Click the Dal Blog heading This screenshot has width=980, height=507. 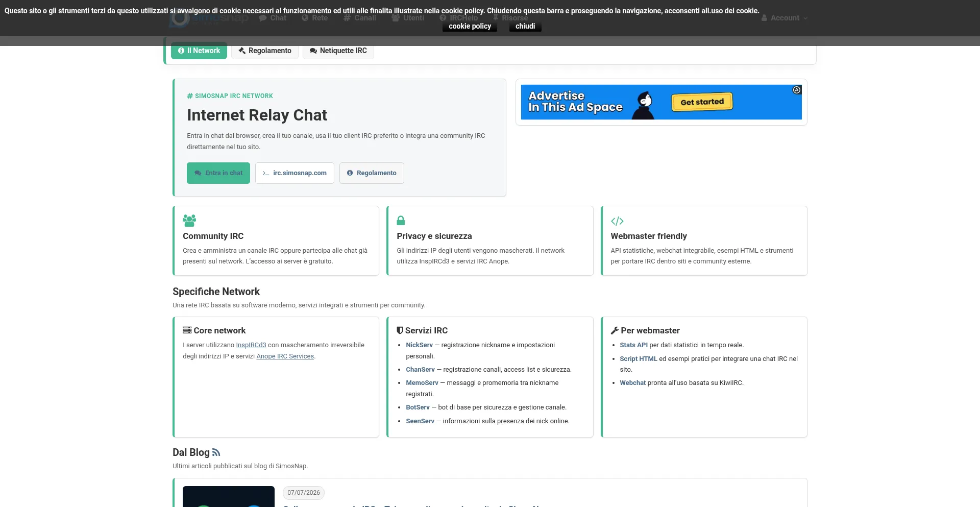click(x=191, y=452)
